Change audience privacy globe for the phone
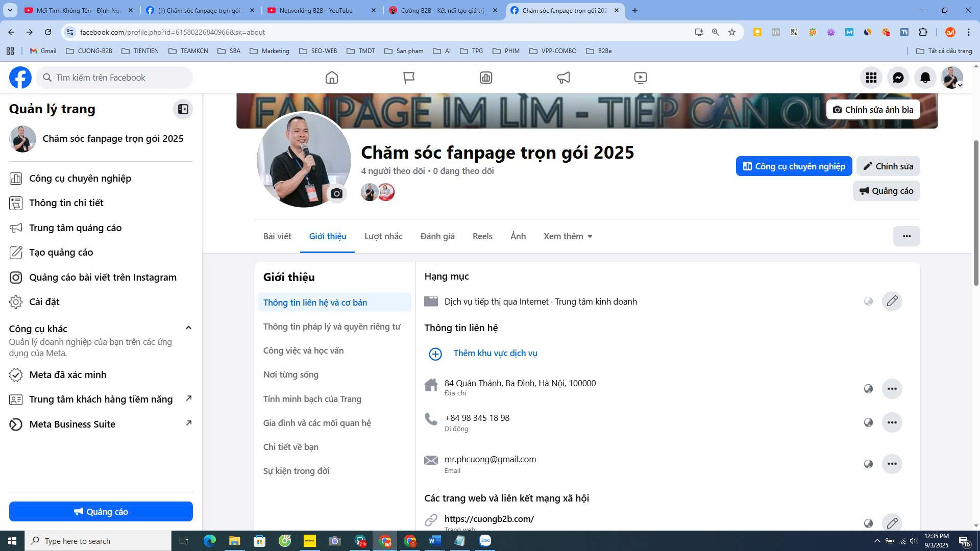This screenshot has width=980, height=551. 868,422
